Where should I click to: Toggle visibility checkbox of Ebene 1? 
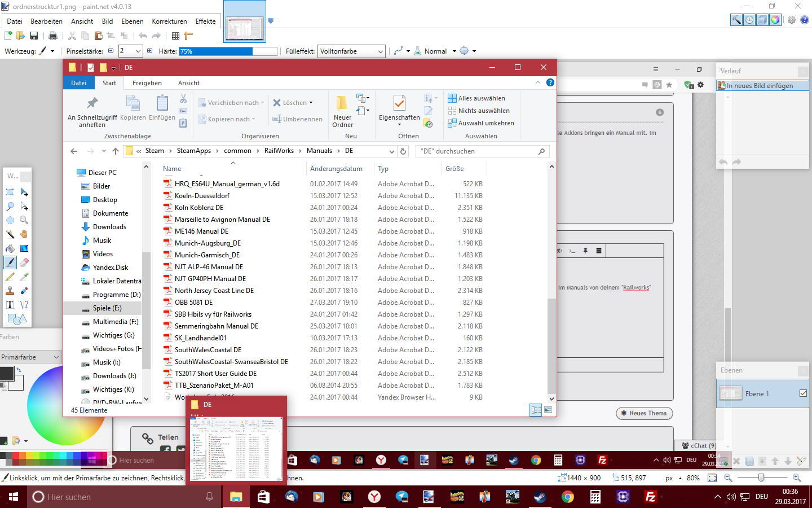pyautogui.click(x=803, y=393)
